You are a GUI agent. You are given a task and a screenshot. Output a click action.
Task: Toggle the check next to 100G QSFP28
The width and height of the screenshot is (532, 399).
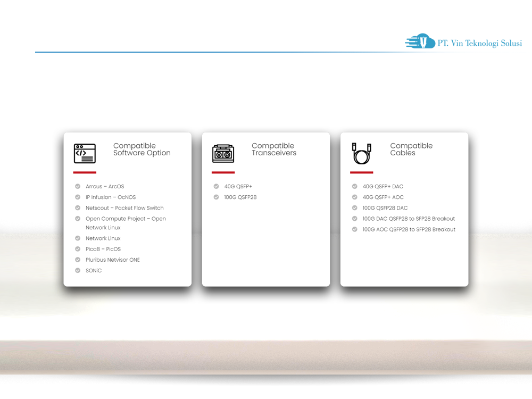216,197
